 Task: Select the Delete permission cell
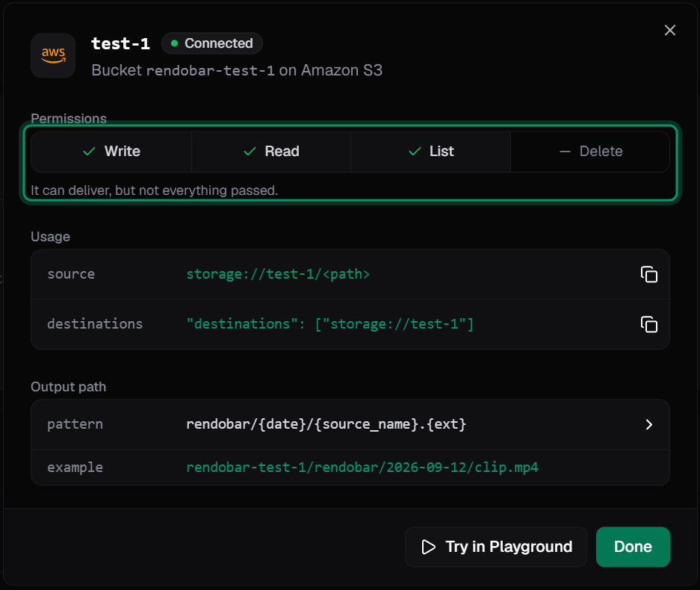tap(590, 152)
